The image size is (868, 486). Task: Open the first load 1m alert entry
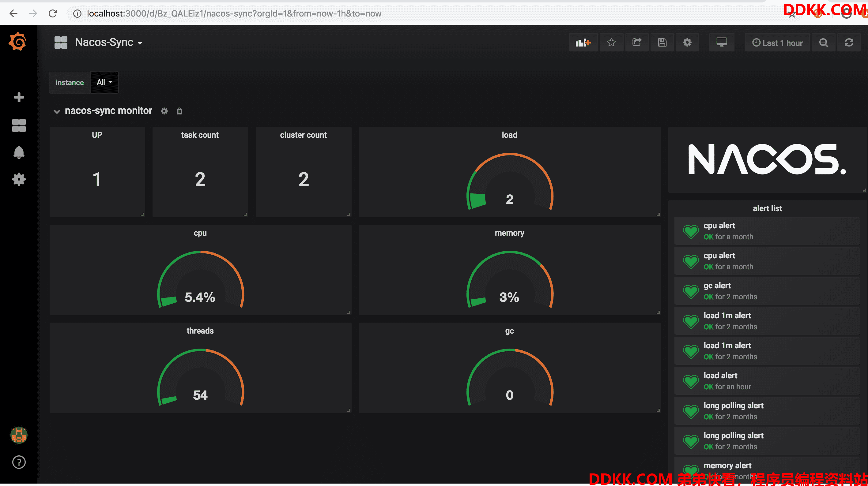(767, 321)
